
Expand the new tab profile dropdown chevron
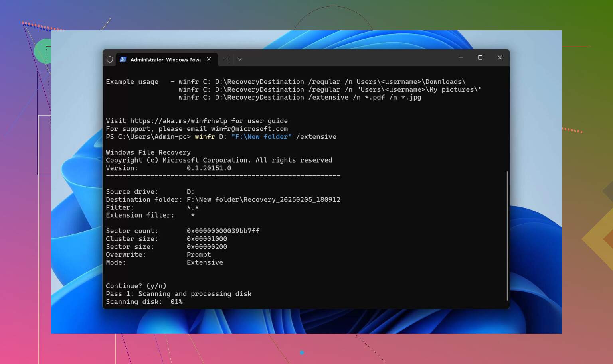(239, 59)
